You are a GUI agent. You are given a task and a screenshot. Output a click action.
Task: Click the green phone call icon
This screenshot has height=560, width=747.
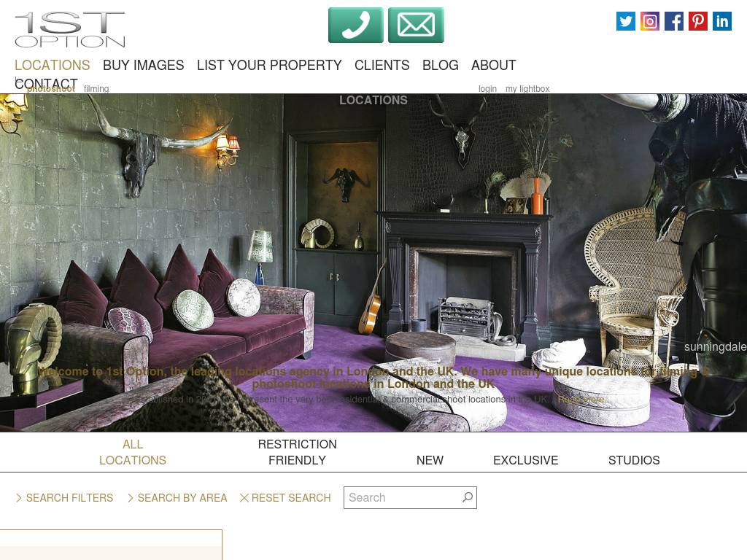pos(355,26)
